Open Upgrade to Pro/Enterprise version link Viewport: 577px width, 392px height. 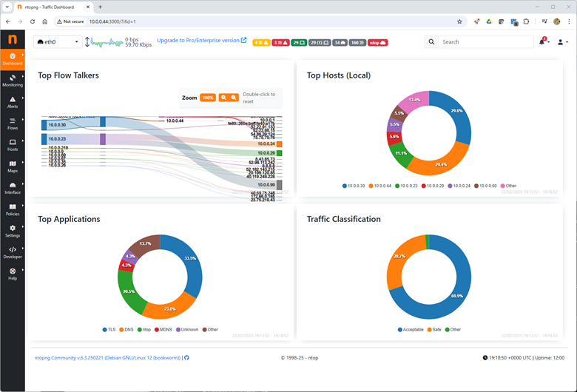click(x=202, y=40)
